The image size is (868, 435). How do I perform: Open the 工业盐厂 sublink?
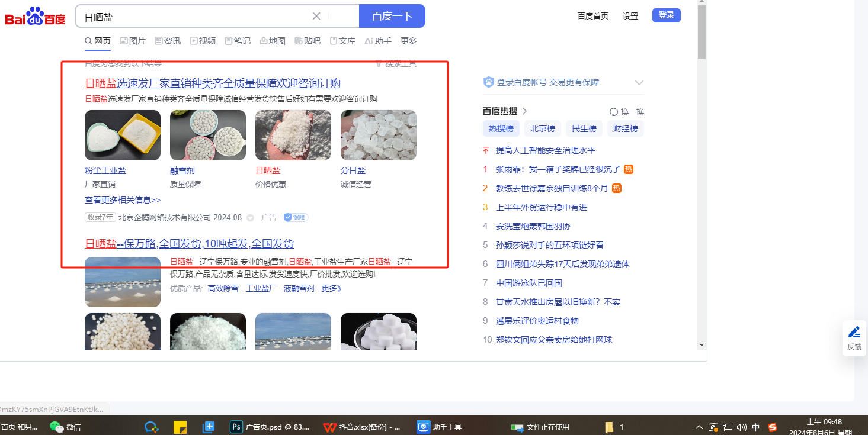tap(261, 289)
